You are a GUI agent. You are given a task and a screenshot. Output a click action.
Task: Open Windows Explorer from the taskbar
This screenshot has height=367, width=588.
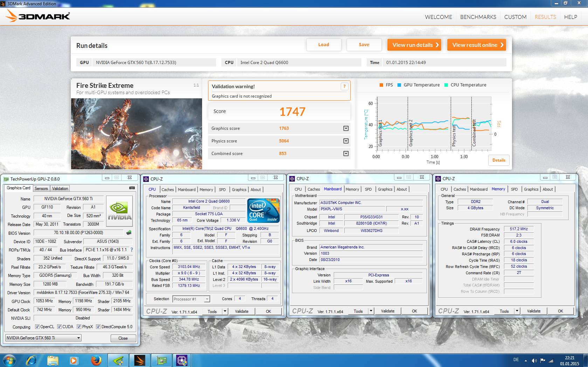coord(53,360)
